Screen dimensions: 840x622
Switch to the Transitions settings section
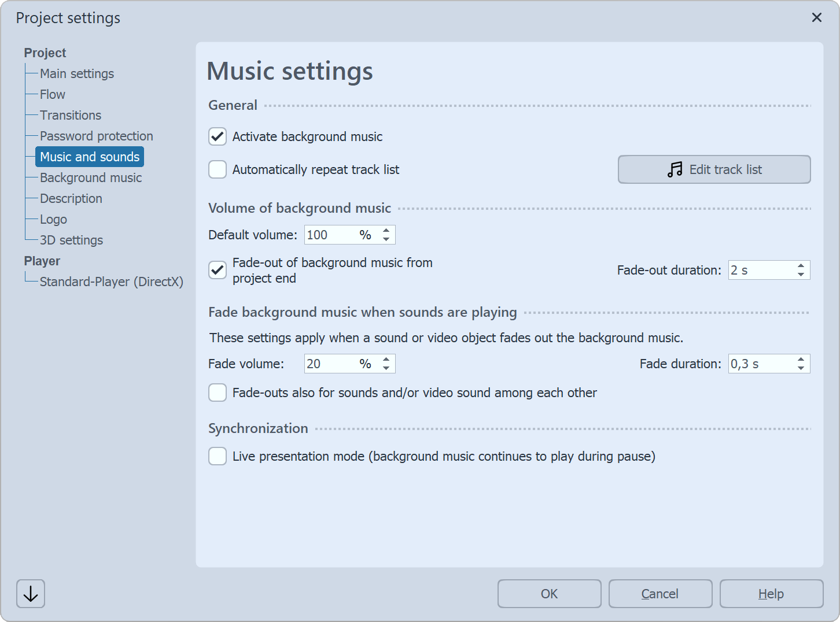(71, 115)
